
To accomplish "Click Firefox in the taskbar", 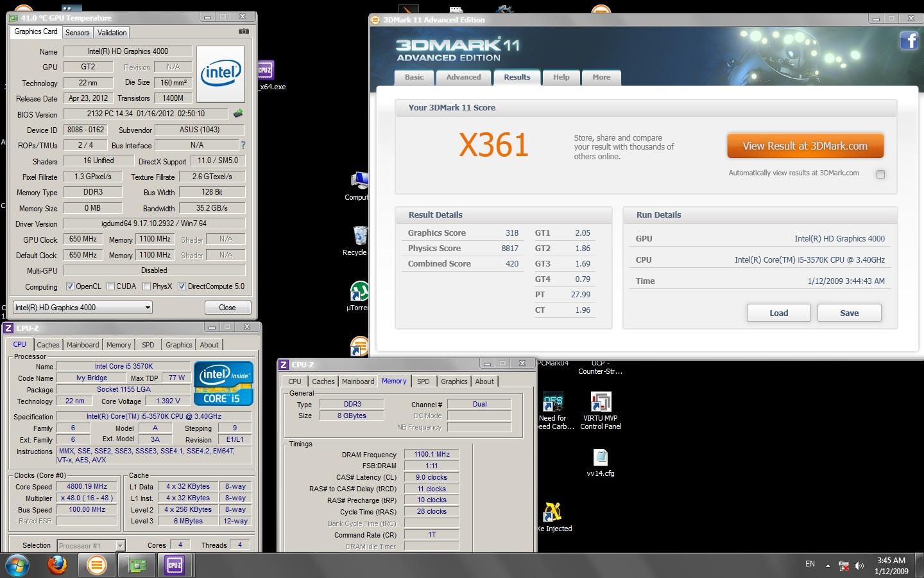I will click(x=57, y=565).
